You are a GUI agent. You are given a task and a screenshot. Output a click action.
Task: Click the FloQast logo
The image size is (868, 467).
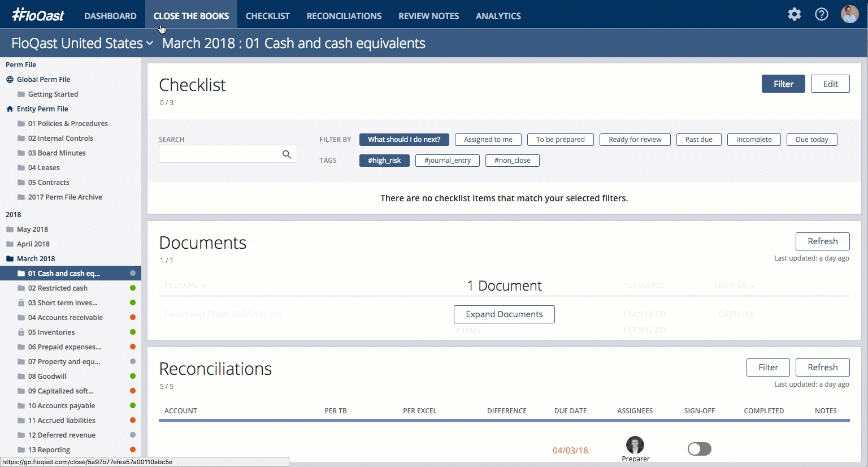point(38,15)
